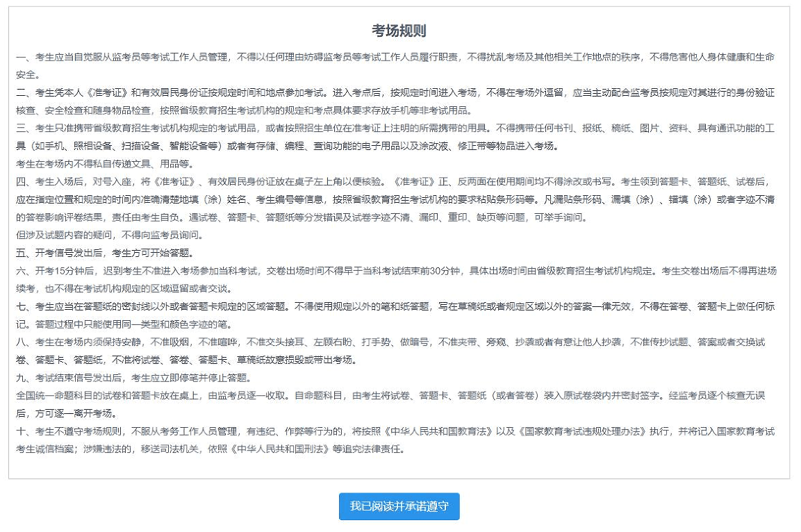Click 《中华人民共和国刑法》 in the last line
The width and height of the screenshot is (801, 532).
279,449
